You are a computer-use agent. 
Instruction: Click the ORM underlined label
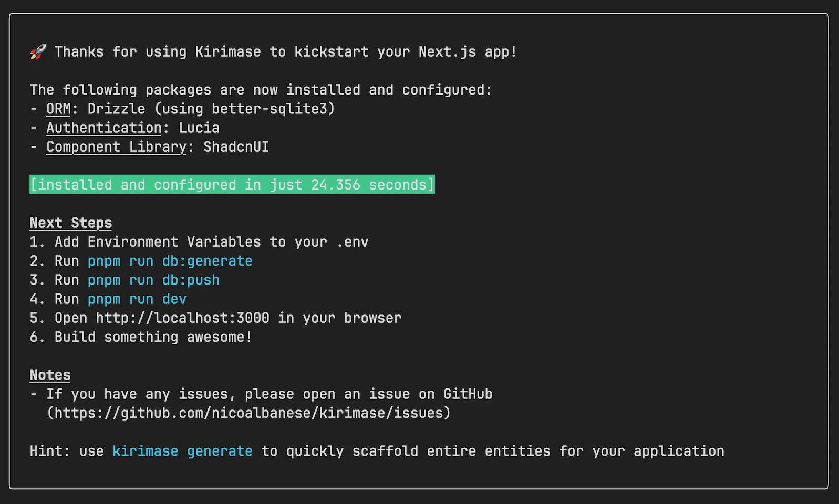click(58, 109)
